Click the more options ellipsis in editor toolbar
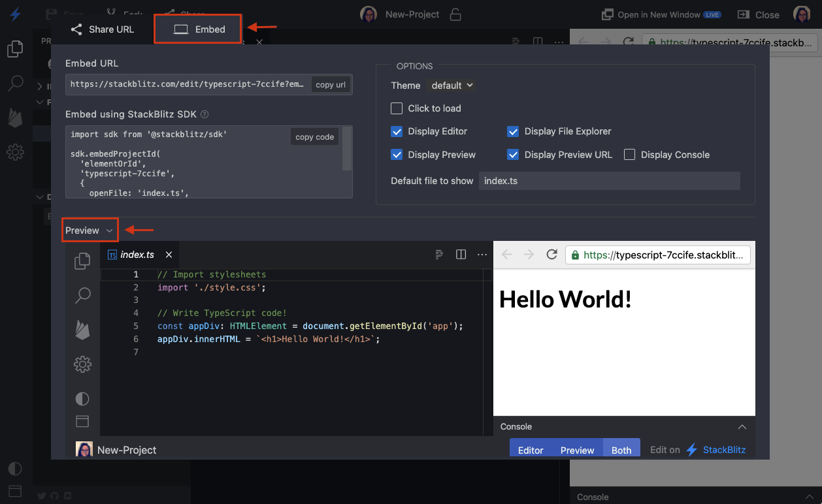 click(x=482, y=255)
